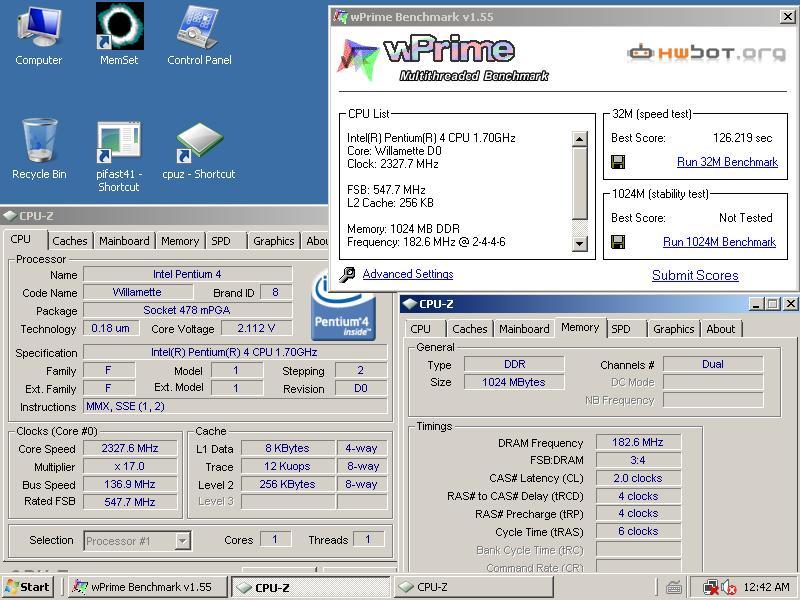
Task: Click the Core Voltage value 2.112 V
Action: pos(256,328)
